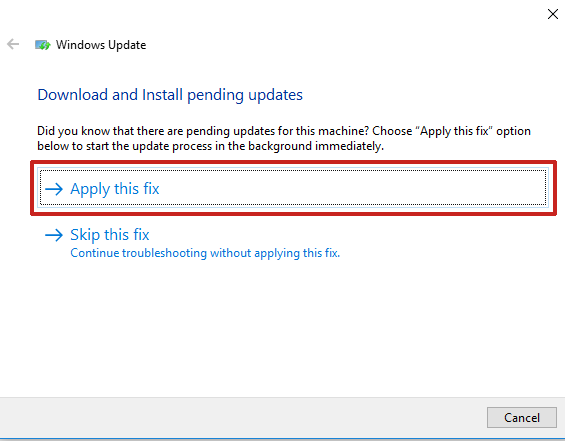Click the arrow icon beside Apply this fix
Viewport: 565px width, 441px height.
(x=54, y=189)
